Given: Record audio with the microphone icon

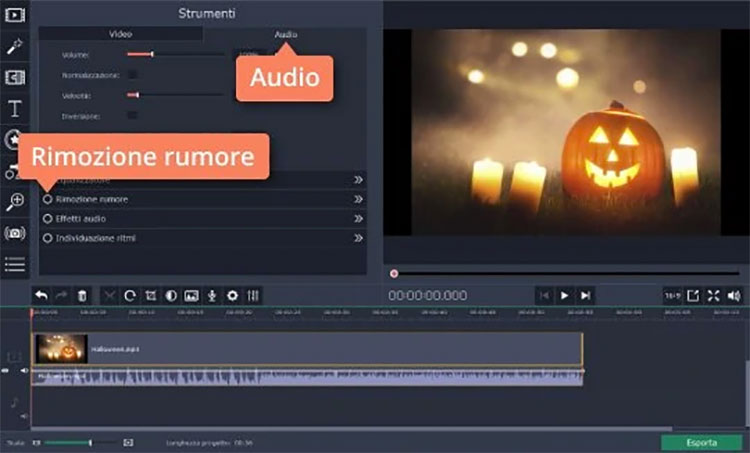Looking at the screenshot, I should 212,296.
